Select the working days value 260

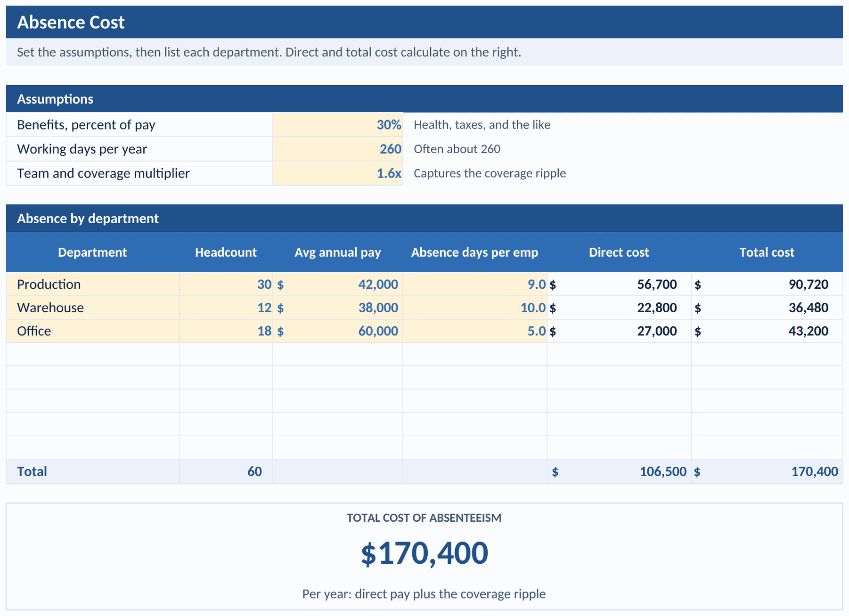338,149
